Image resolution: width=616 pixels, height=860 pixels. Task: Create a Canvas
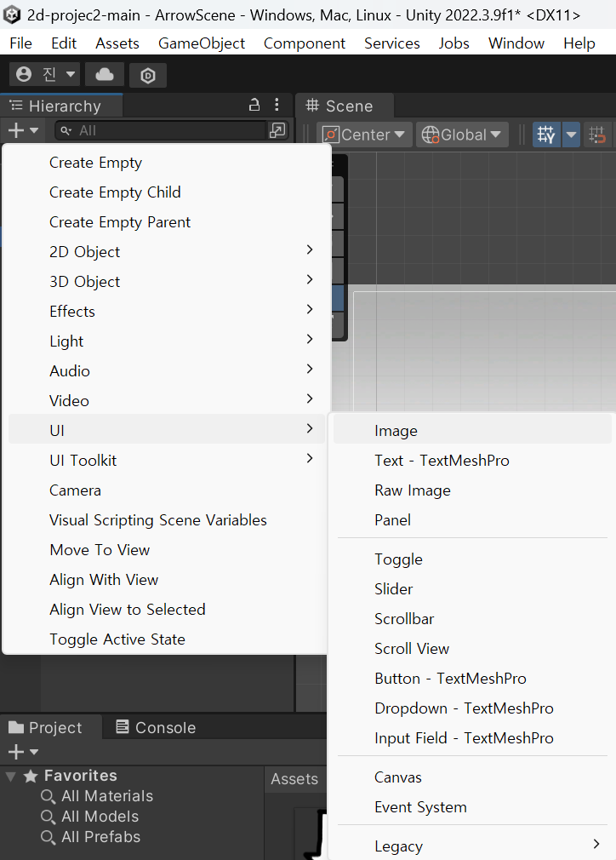[x=472, y=777]
